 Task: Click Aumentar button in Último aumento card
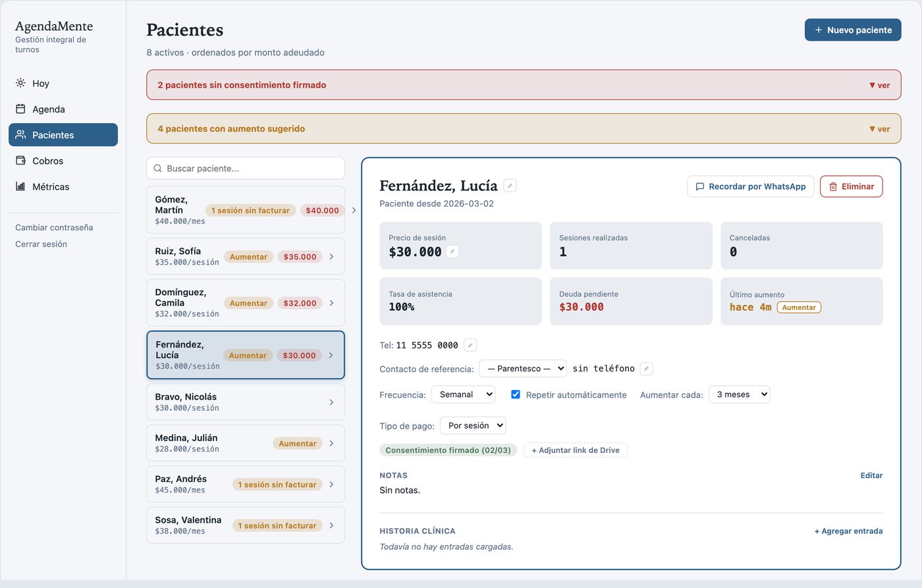(799, 307)
